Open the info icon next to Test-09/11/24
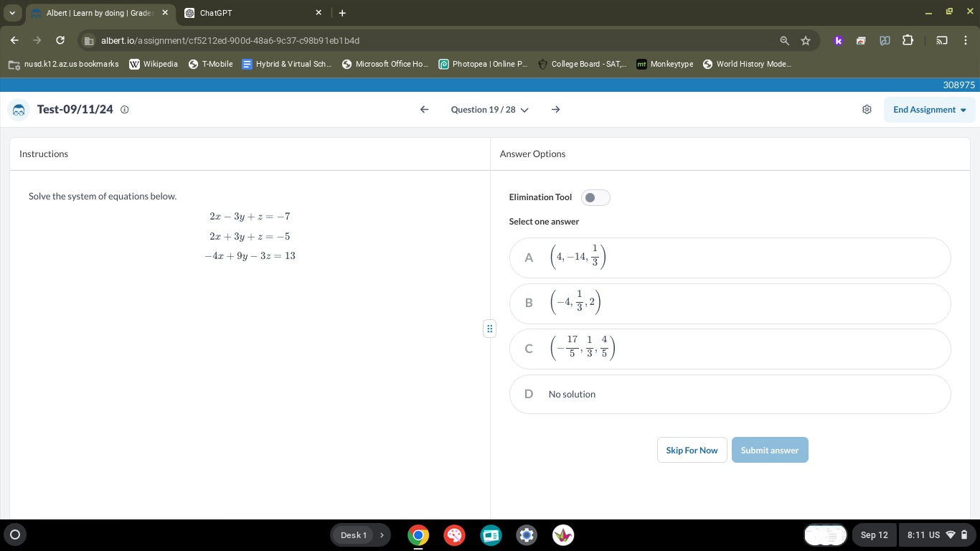 click(125, 110)
